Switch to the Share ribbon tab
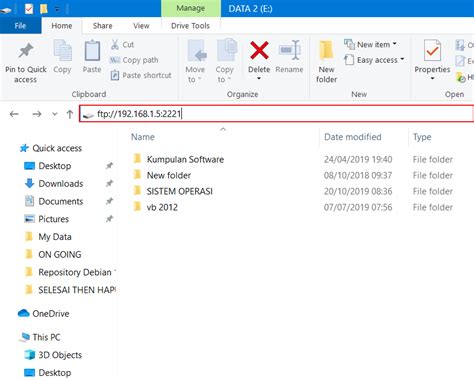 click(x=102, y=26)
